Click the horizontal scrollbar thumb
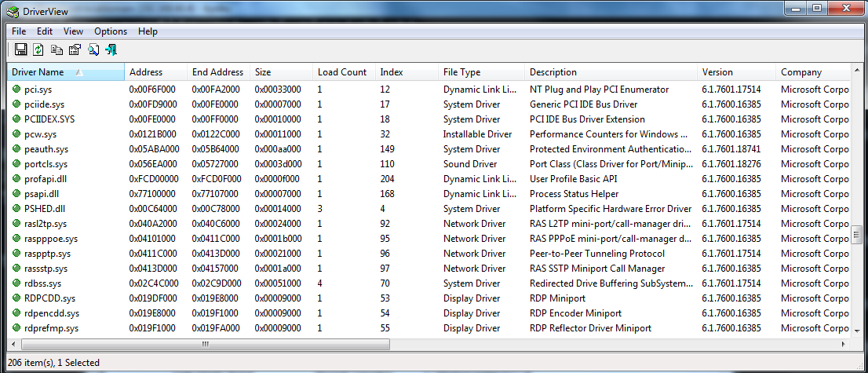 pyautogui.click(x=206, y=344)
